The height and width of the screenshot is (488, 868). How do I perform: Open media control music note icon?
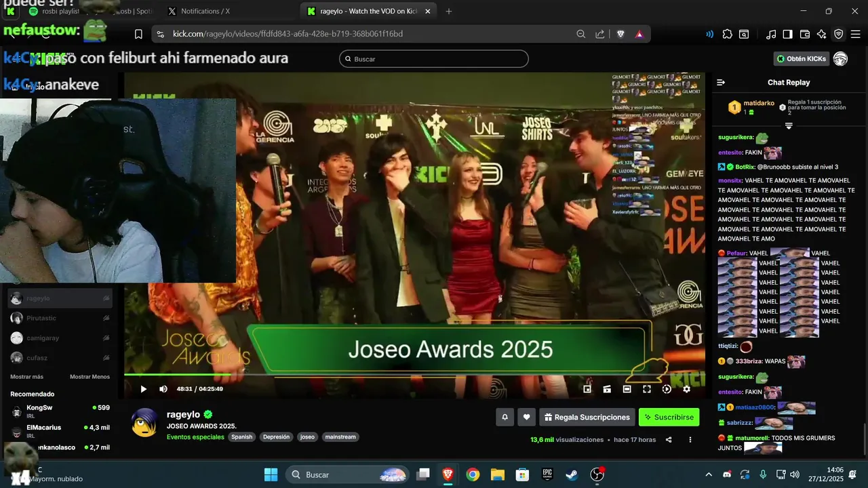pyautogui.click(x=771, y=34)
